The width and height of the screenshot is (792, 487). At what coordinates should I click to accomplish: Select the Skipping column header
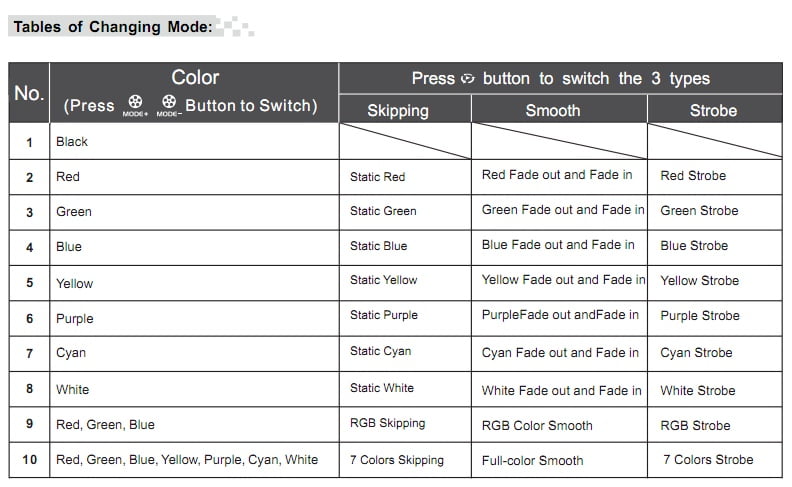tap(398, 111)
